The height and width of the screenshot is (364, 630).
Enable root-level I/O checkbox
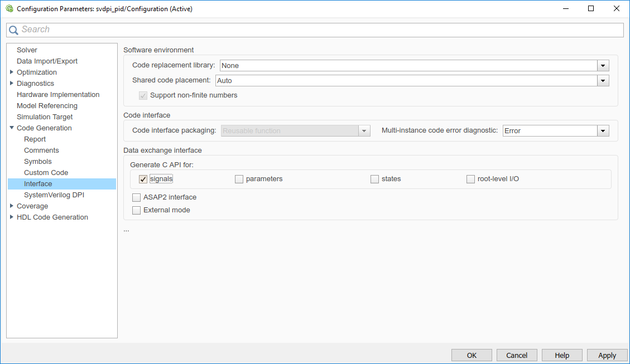pyautogui.click(x=471, y=179)
